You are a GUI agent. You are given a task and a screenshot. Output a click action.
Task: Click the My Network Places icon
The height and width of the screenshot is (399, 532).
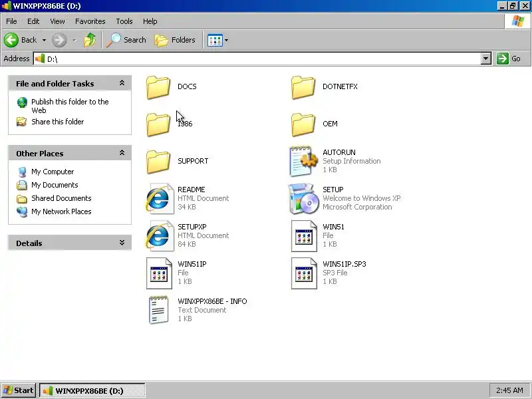pos(22,211)
